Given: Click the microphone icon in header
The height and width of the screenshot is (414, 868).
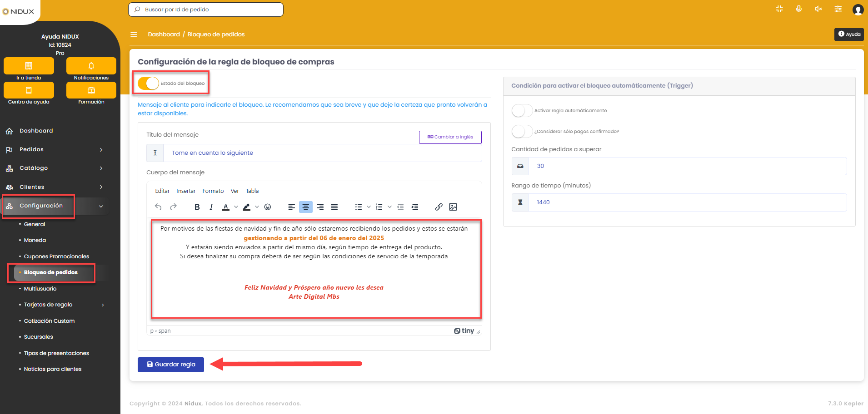Looking at the screenshot, I should tap(799, 9).
